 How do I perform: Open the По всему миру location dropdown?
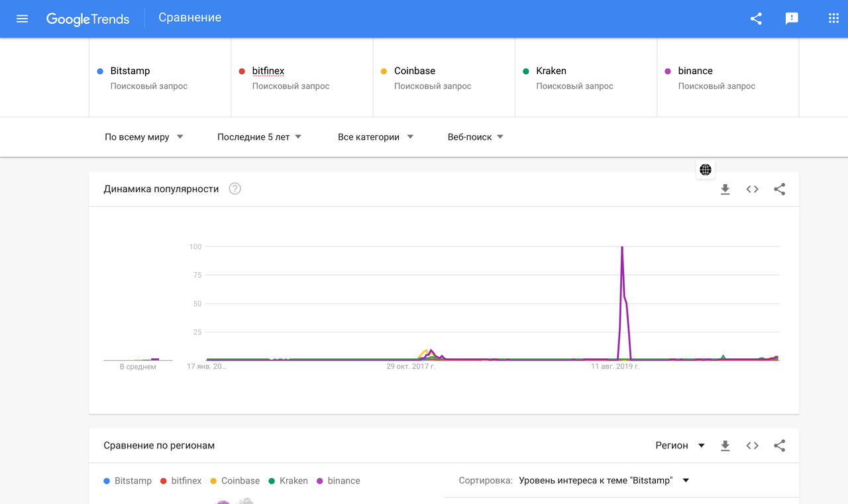(x=144, y=137)
